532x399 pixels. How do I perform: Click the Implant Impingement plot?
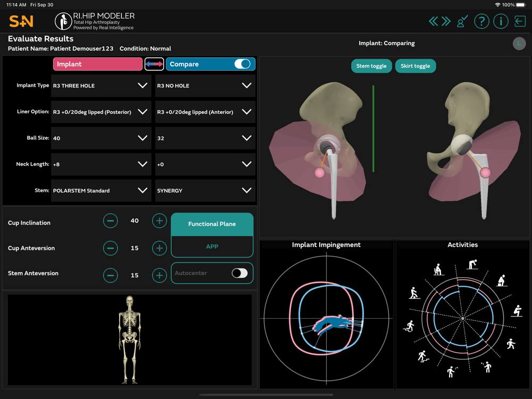(x=327, y=318)
